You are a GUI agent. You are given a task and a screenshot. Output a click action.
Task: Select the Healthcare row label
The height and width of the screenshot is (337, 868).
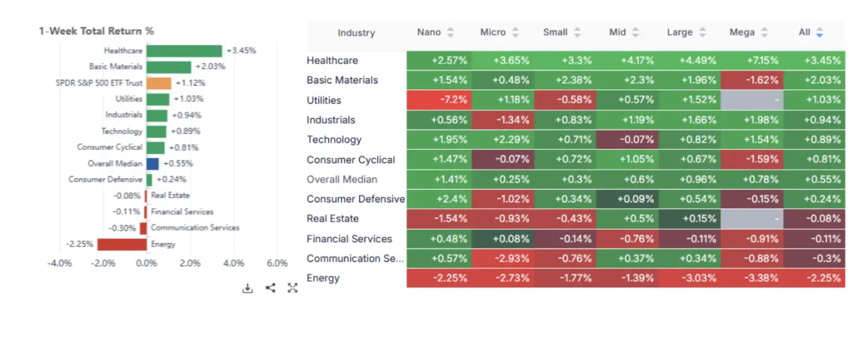coord(332,61)
